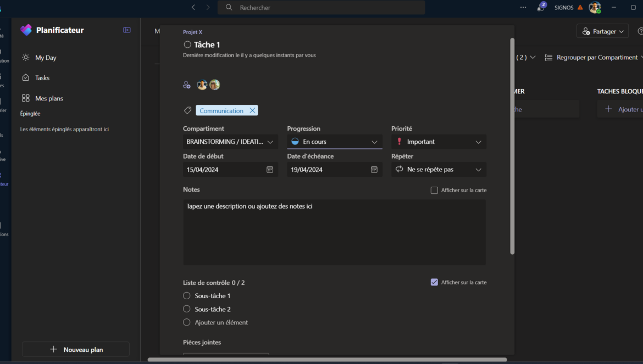Screen dimensions: 643x364
Task: Mark Tâche 1 as complete
Action: (187, 44)
